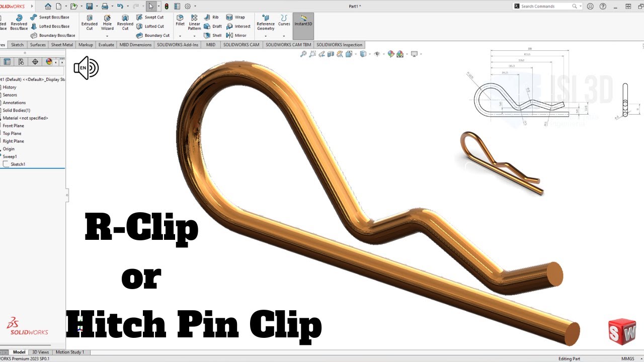Screen dimensions: 644x362
Task: Click the Rebuild traffic light icon
Action: click(x=167, y=7)
